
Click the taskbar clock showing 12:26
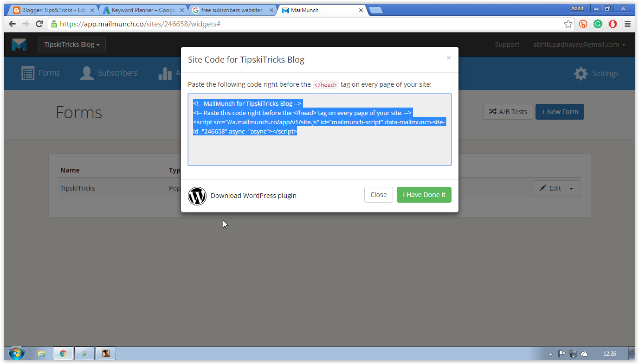pyautogui.click(x=609, y=354)
